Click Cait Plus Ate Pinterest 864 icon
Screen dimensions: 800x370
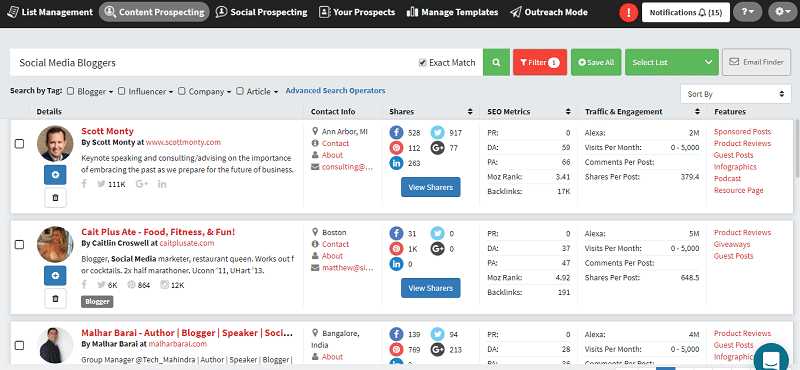coord(131,285)
